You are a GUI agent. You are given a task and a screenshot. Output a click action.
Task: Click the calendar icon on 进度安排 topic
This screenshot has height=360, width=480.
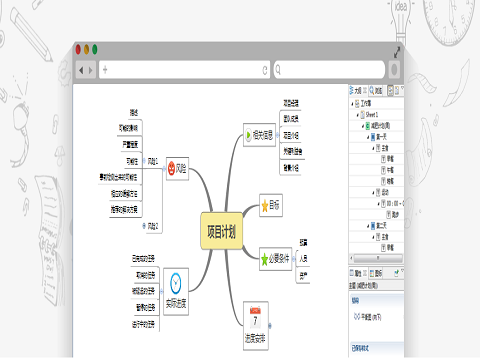255,318
